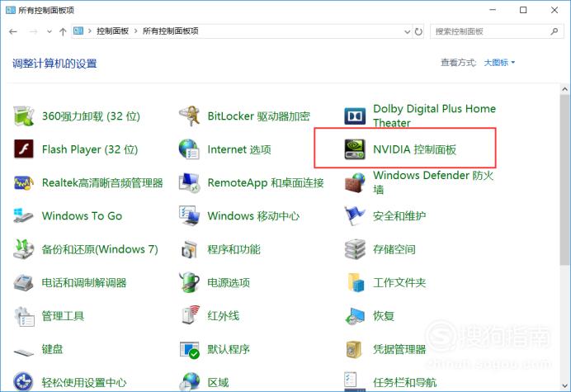Screen dimensions: 571x392
Task: Open the Internet 选项 globe icon
Action: click(189, 149)
